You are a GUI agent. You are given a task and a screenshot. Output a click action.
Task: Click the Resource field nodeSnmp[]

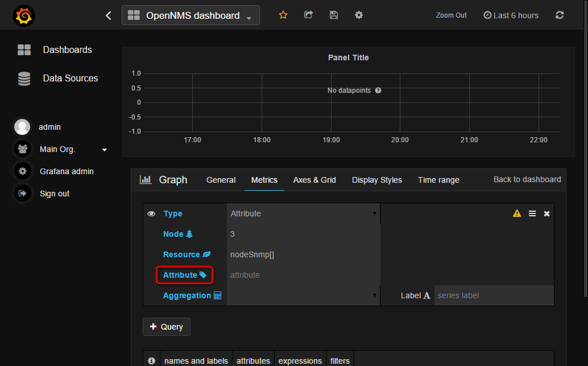tap(303, 254)
